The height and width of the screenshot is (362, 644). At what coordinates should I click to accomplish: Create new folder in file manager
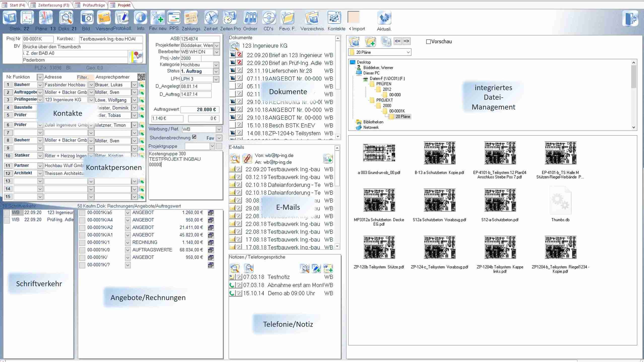[x=370, y=42]
